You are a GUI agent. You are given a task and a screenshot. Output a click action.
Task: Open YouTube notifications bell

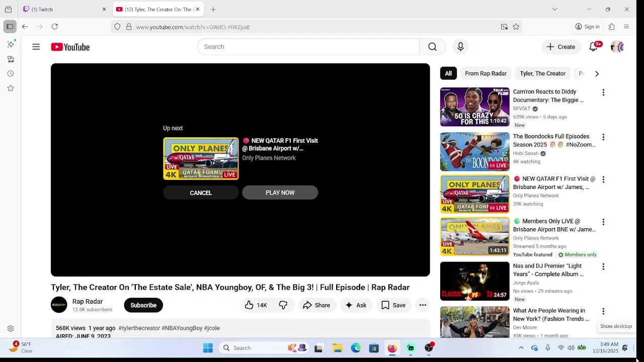594,47
